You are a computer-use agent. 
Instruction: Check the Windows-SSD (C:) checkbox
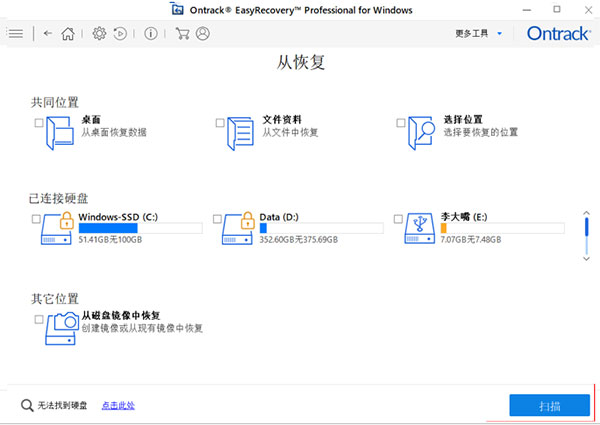(36, 219)
